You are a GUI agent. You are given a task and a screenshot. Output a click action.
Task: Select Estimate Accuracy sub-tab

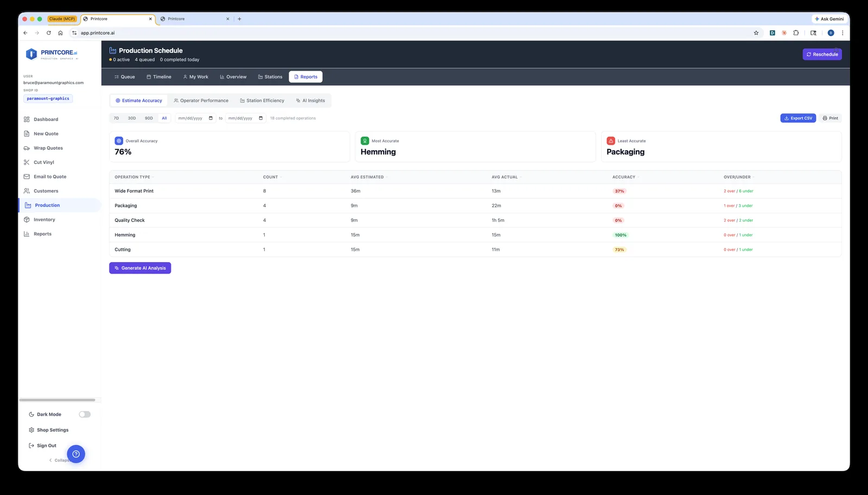click(x=139, y=100)
